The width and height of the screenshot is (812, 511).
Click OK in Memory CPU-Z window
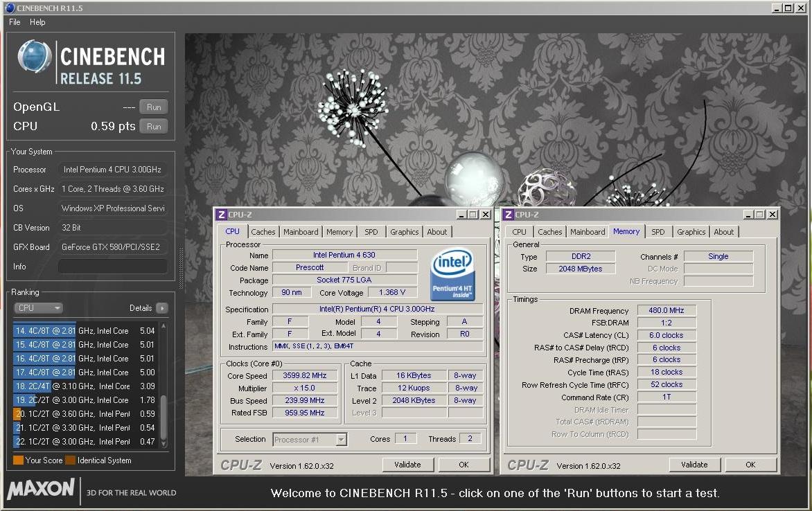pyautogui.click(x=750, y=465)
